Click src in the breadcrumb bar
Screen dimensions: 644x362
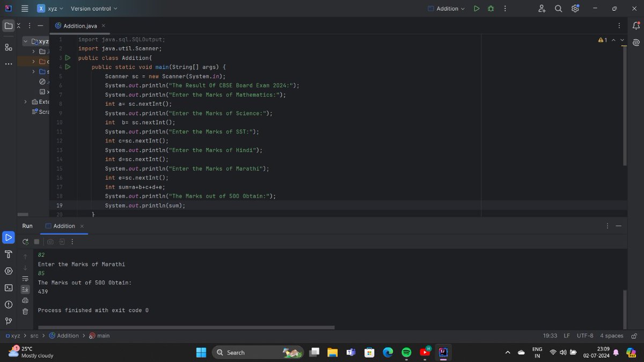pyautogui.click(x=34, y=336)
